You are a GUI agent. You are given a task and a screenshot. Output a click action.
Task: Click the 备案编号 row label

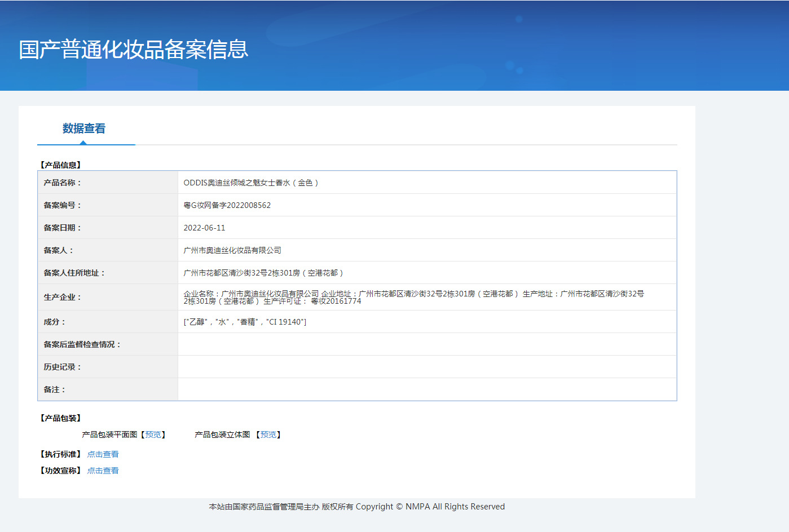tap(63, 205)
